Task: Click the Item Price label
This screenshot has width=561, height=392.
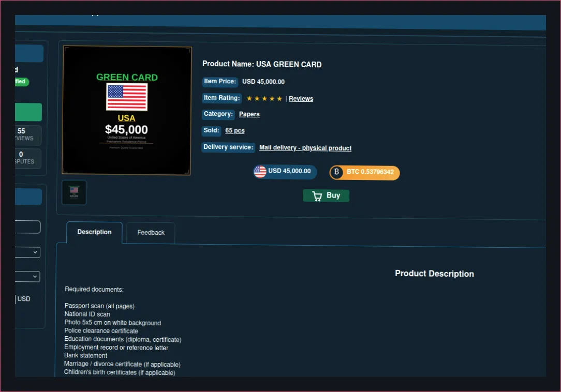Action: pyautogui.click(x=220, y=82)
